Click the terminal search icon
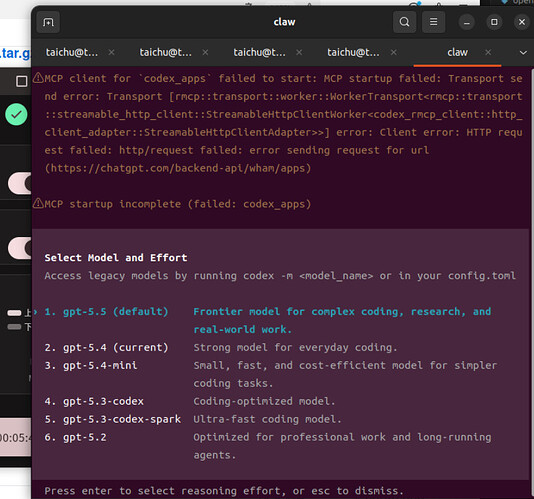The width and height of the screenshot is (534, 499). click(x=404, y=22)
